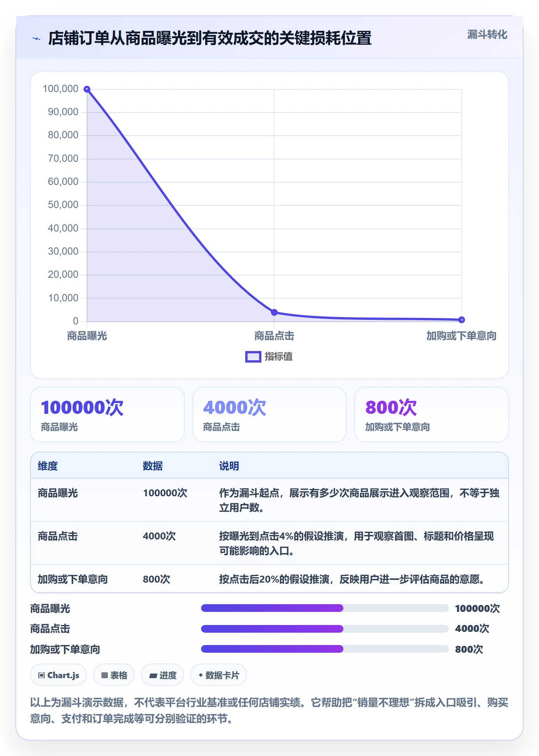Select the 加购或下单意向 data point on chart
This screenshot has width=539, height=756.
pyautogui.click(x=462, y=319)
